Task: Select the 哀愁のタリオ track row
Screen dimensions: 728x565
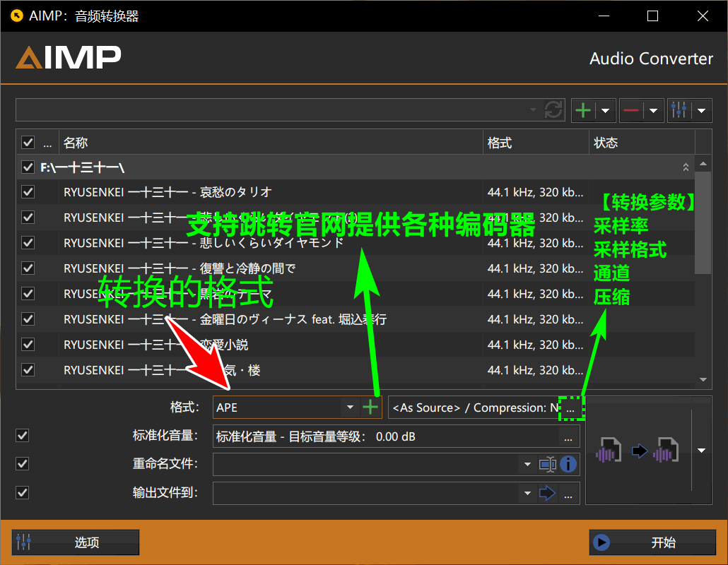Action: pos(356,192)
